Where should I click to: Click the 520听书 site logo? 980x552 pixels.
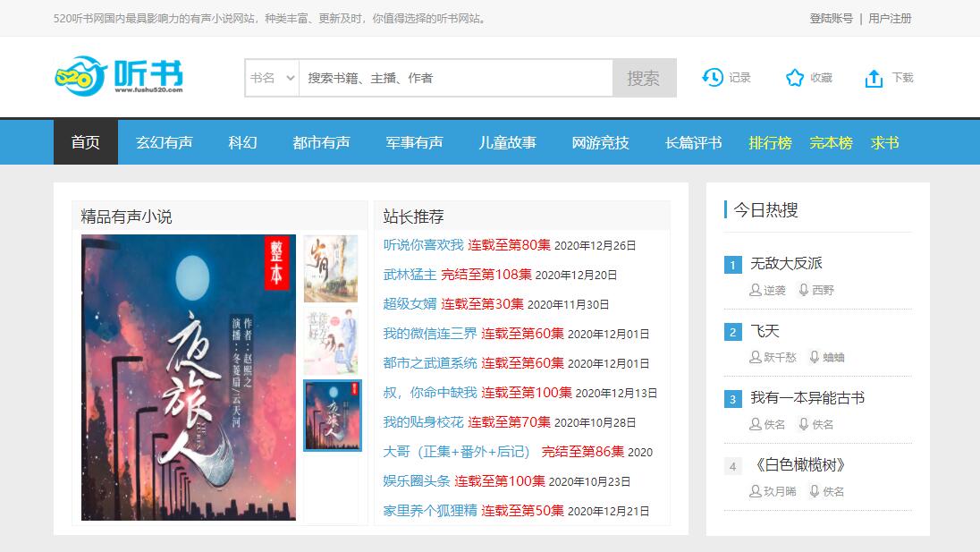(x=118, y=77)
